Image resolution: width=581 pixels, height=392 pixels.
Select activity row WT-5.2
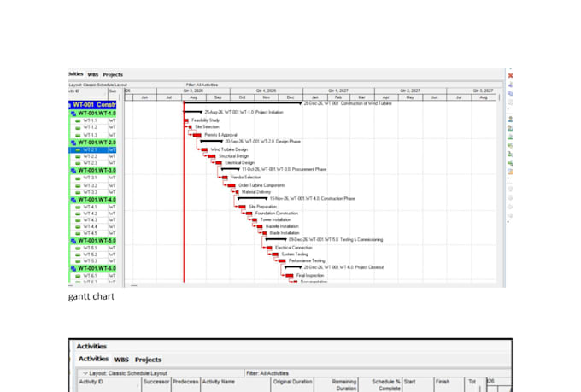click(x=93, y=255)
